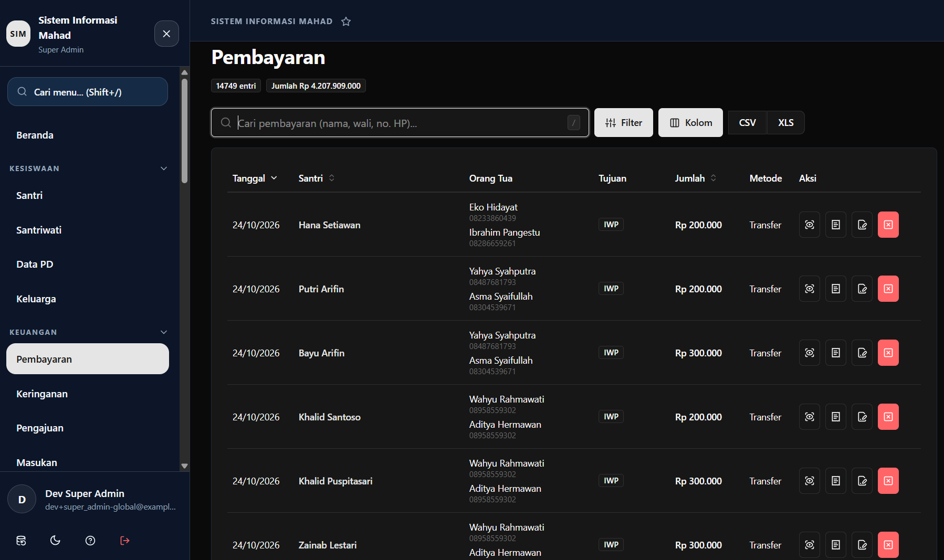The image size is (944, 560).
Task: Open receipt icon for Bayu Arifin
Action: tap(836, 353)
